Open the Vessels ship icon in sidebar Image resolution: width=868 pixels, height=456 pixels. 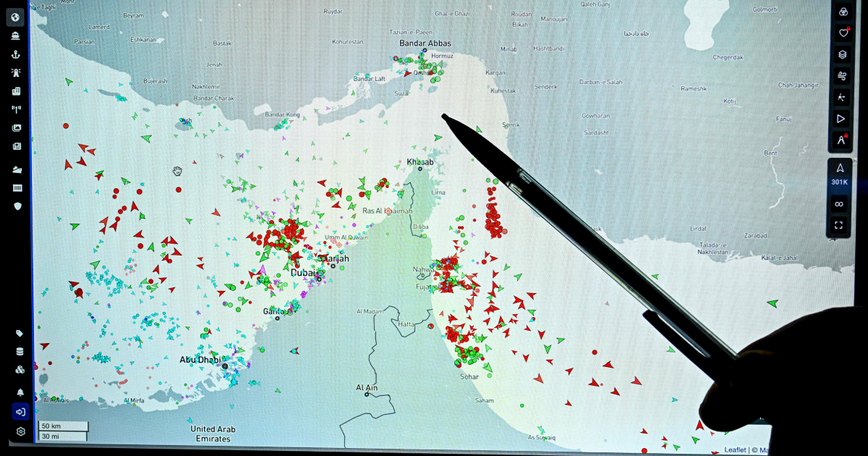16,35
